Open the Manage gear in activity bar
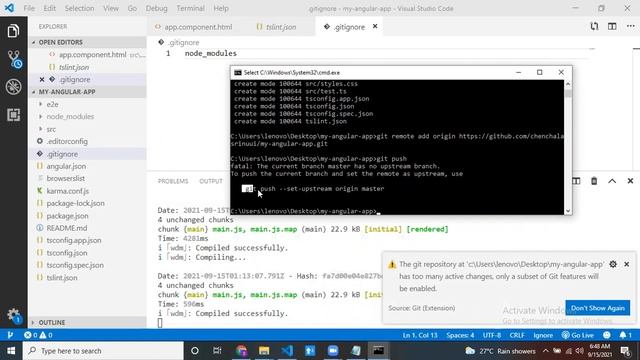 click(x=14, y=315)
